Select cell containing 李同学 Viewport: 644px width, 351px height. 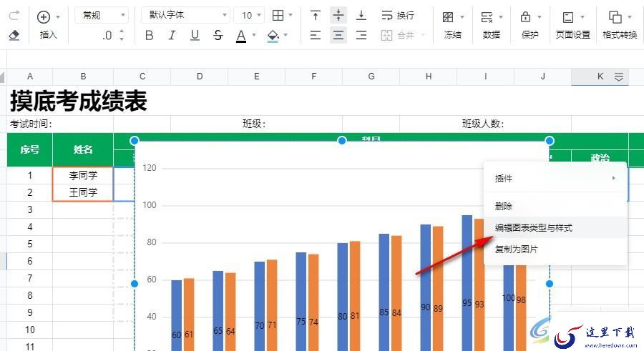[x=83, y=175]
